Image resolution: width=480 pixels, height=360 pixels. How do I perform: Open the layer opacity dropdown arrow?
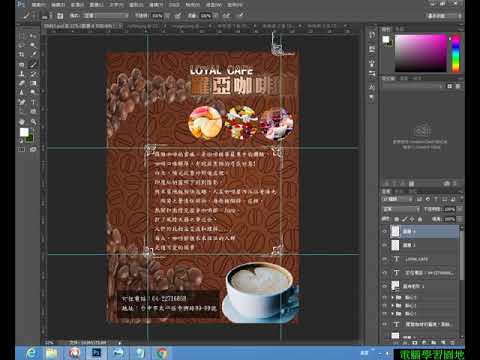point(460,209)
